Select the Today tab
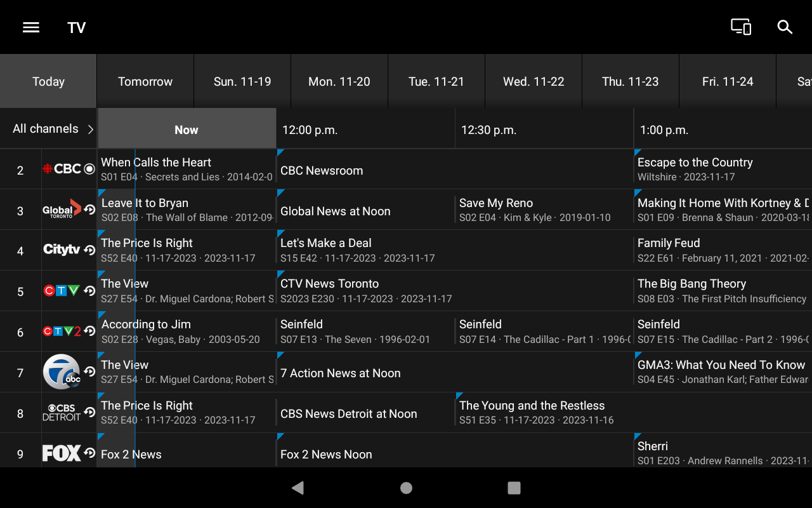The height and width of the screenshot is (508, 812). coord(48,81)
